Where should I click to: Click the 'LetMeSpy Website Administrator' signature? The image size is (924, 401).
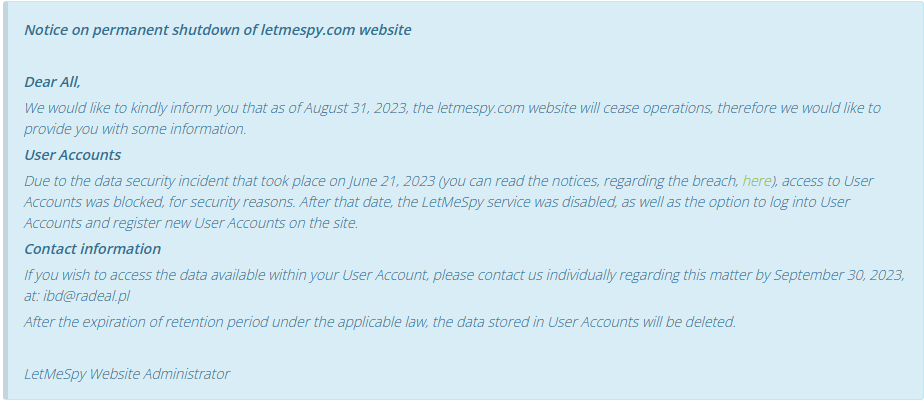[x=127, y=374]
